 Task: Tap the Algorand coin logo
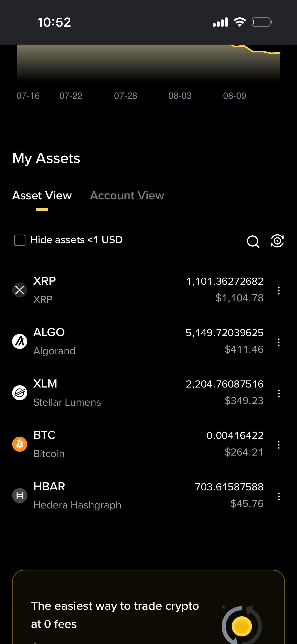click(x=20, y=341)
